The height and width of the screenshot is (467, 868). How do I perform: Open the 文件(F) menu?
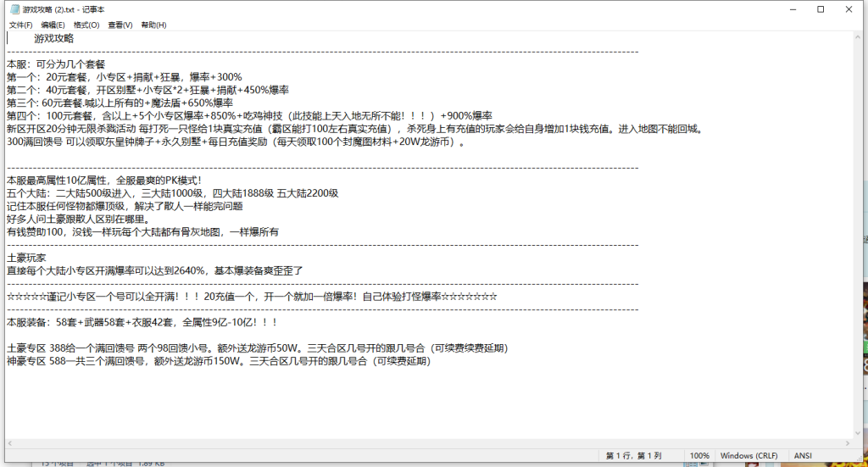pos(20,25)
